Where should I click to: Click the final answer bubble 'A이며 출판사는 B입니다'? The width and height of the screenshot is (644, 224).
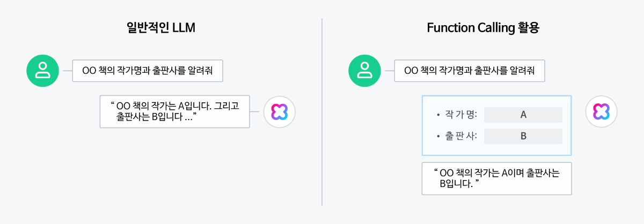coord(496,178)
